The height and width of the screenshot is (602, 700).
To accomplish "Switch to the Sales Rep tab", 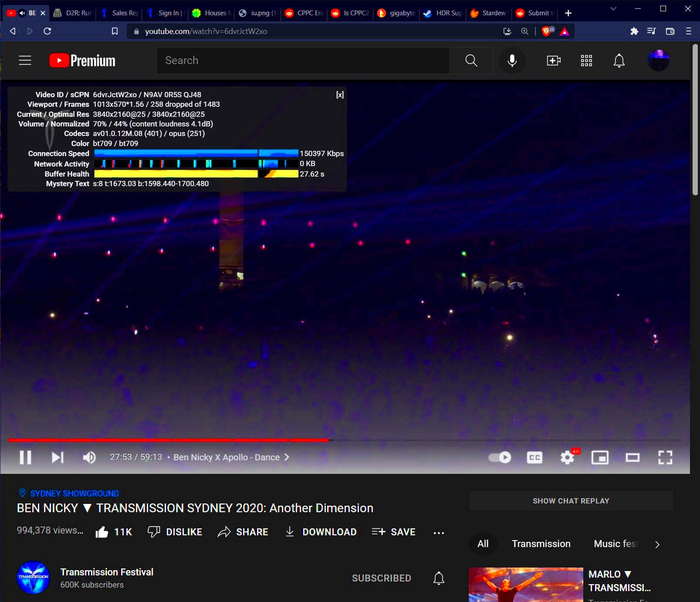I will [119, 13].
